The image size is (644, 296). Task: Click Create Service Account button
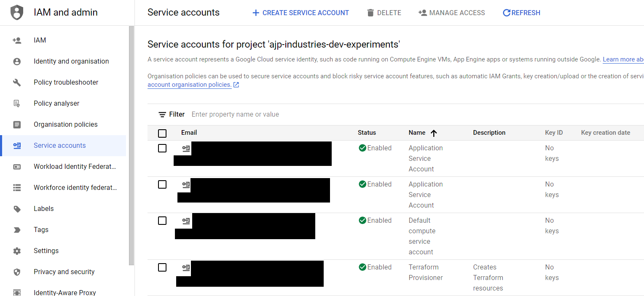click(301, 13)
